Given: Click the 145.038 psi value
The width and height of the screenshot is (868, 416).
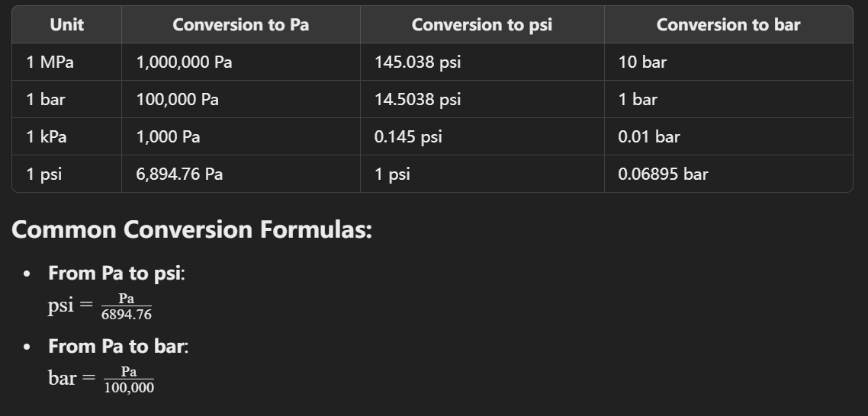Looking at the screenshot, I should coord(417,62).
